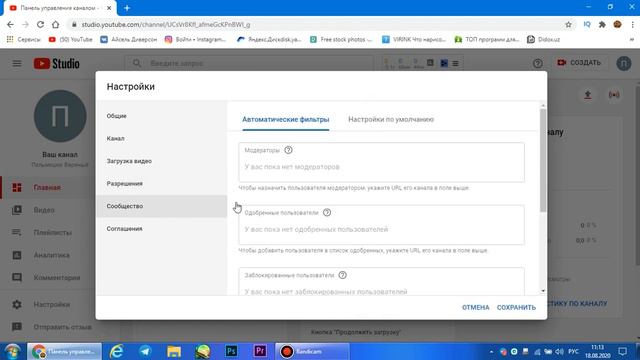Click the browser address bar
640x360 pixels.
318,24
